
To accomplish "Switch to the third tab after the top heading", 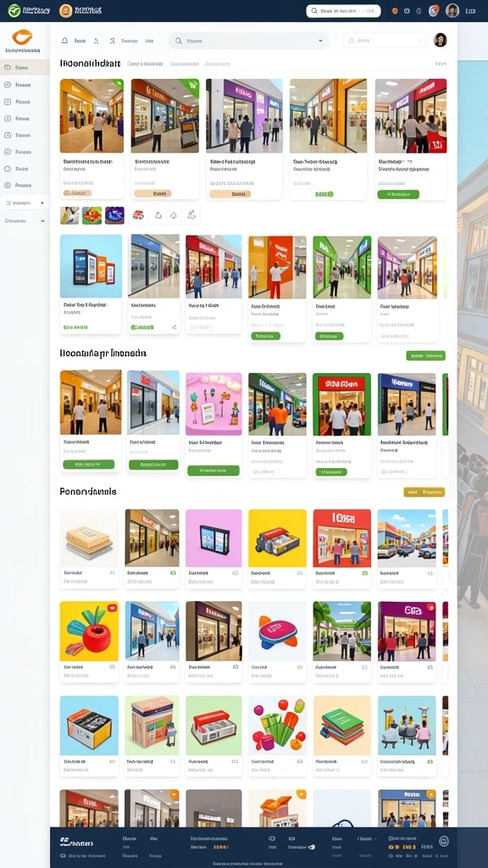I will (x=217, y=64).
